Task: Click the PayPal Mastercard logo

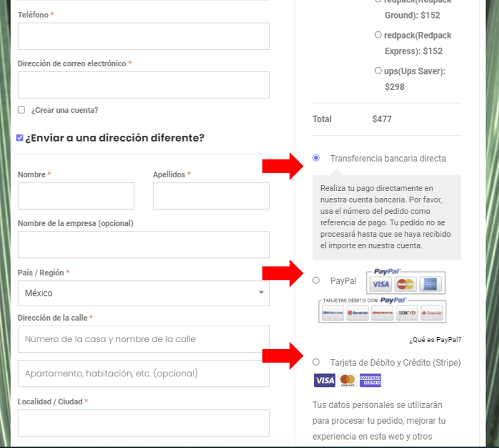Action: click(x=405, y=284)
